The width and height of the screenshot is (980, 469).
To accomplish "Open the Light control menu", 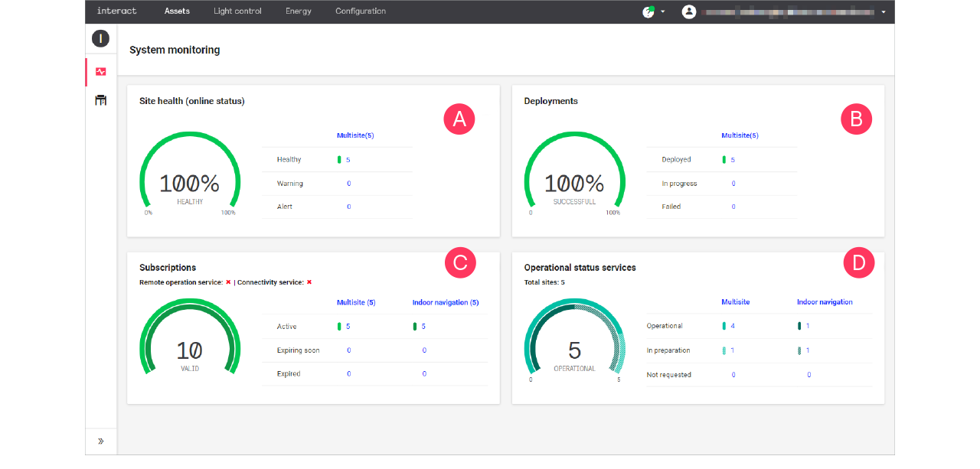I will [x=237, y=11].
